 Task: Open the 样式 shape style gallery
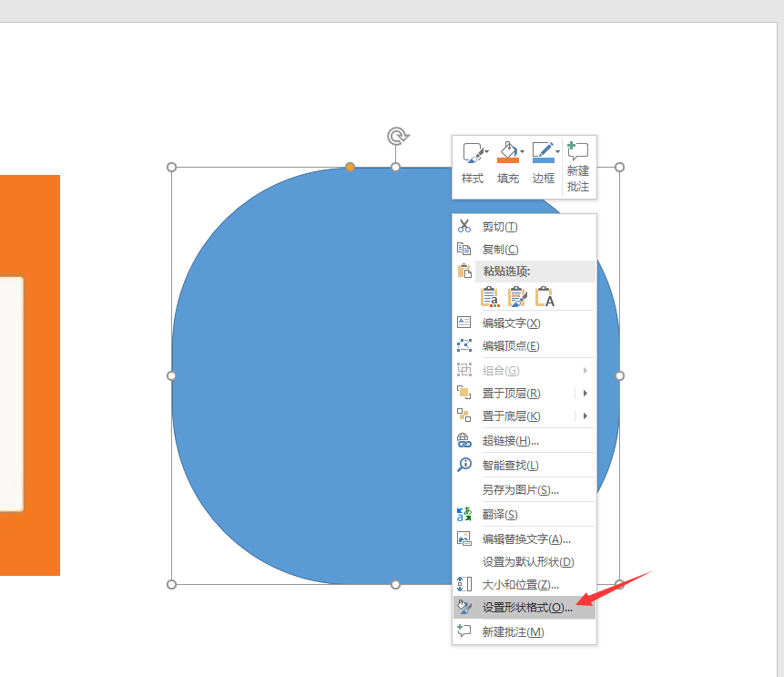[472, 162]
